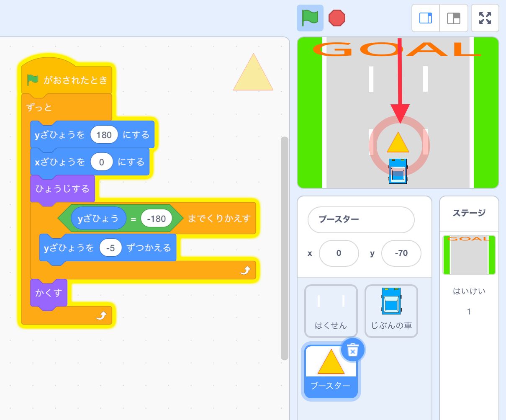Switch to the small stage layout
Screen dimensions: 506x420
[425, 18]
